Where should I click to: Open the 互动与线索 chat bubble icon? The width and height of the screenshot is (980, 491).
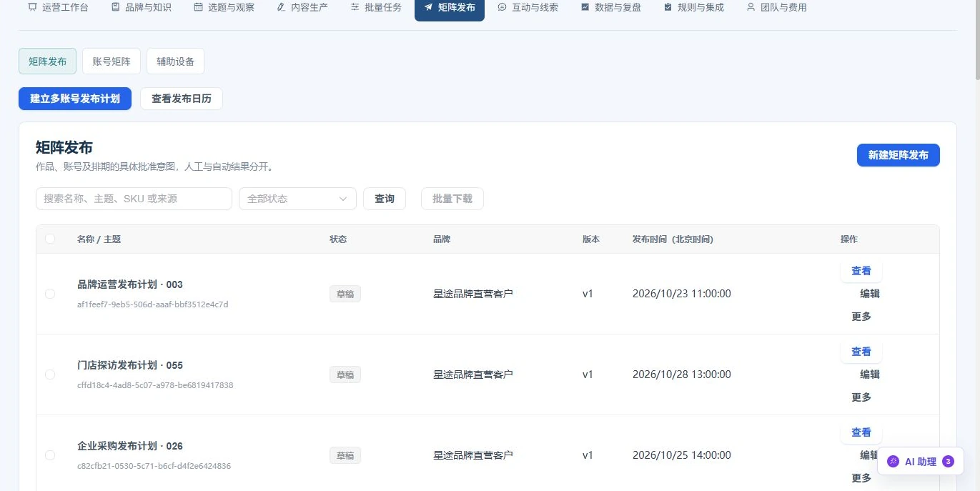tap(502, 7)
